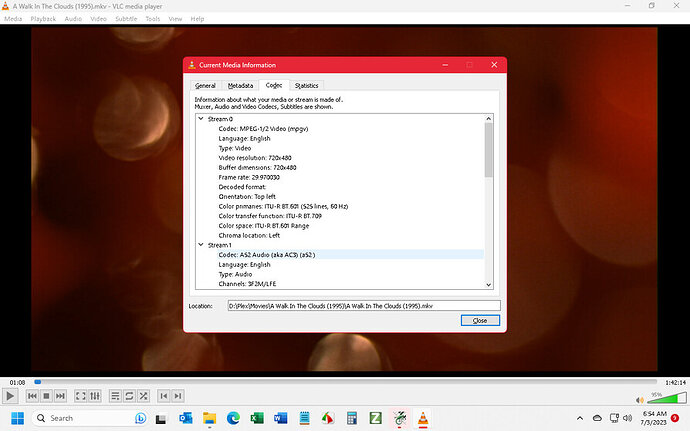Click the taskbar Search box
690x431 pixels.
click(90, 418)
